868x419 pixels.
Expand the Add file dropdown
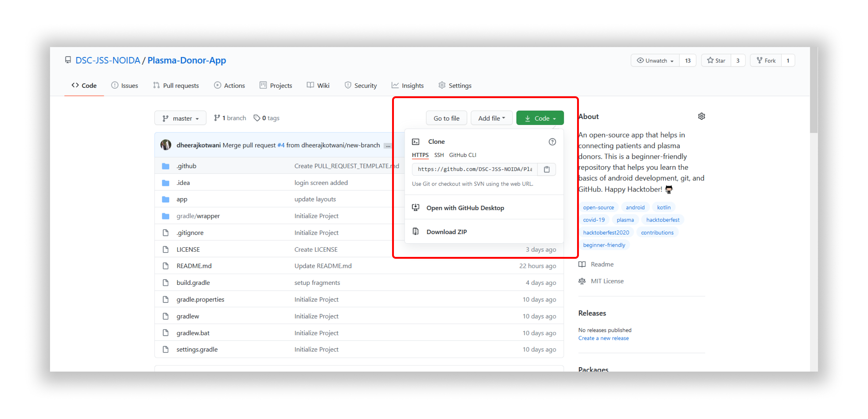491,118
